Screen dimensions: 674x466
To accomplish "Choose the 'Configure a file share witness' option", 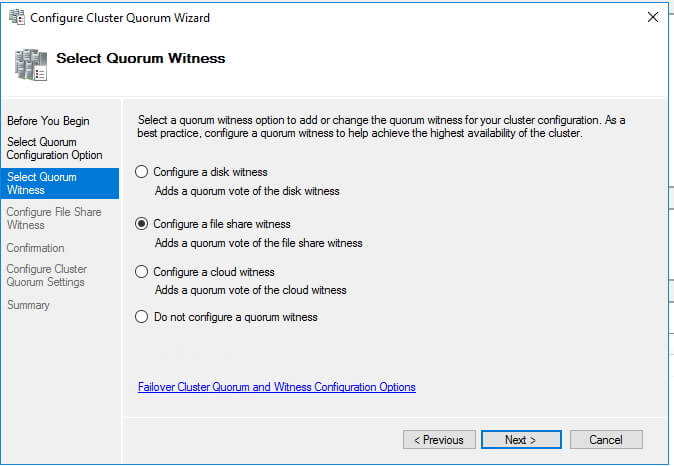I will tap(141, 224).
